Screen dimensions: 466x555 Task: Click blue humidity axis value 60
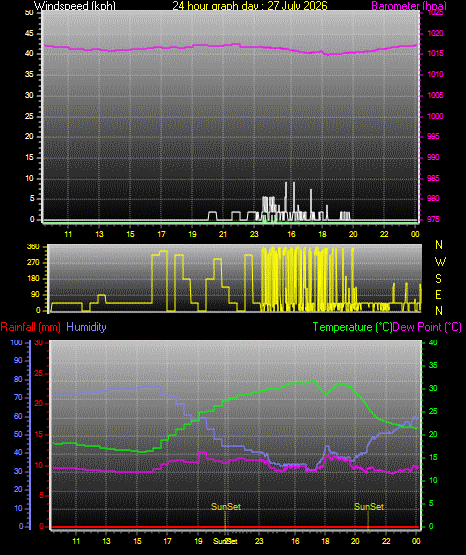point(18,417)
